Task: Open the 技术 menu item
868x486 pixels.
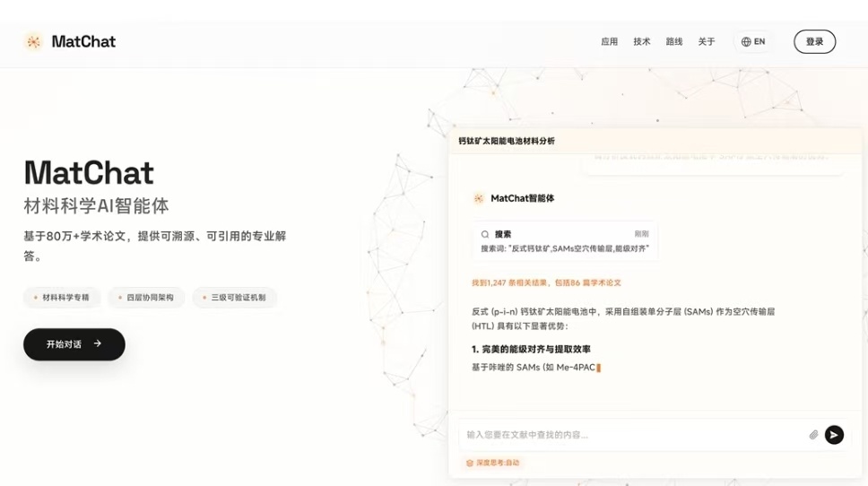Action: [x=642, y=42]
